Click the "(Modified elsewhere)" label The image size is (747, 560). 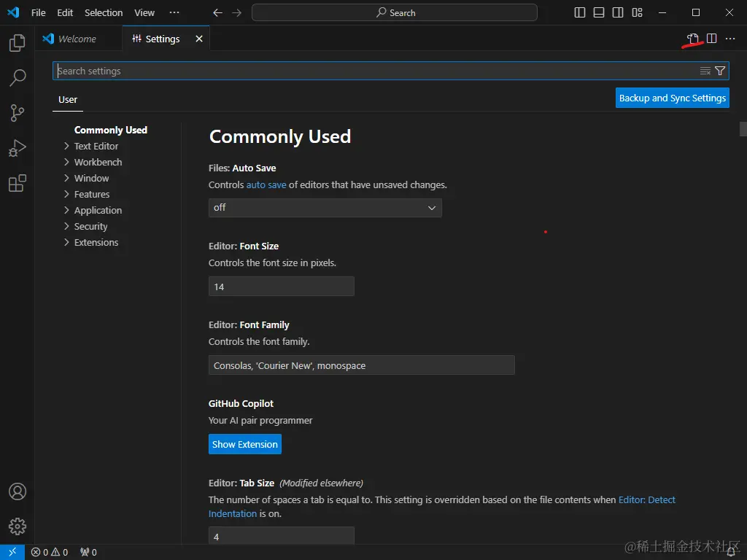321,483
